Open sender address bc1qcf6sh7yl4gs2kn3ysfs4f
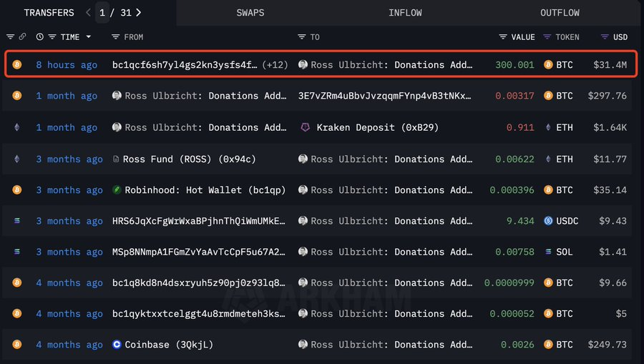Viewport: 644px width, 364px height. tap(185, 65)
